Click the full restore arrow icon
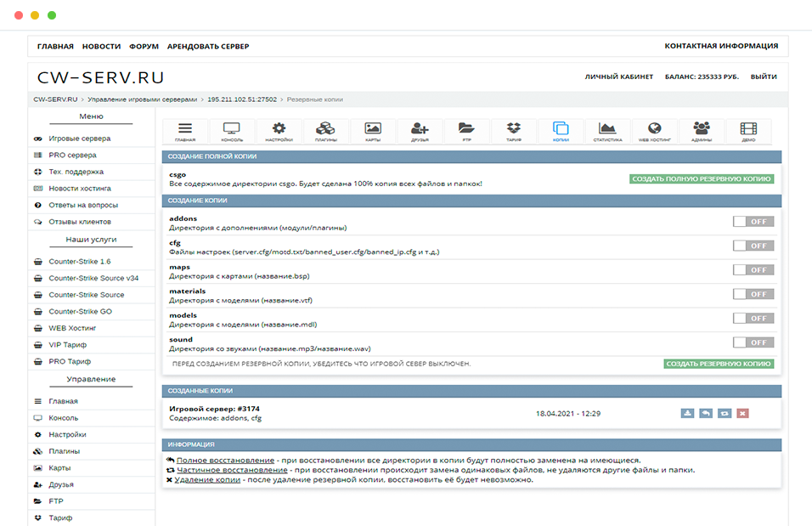Screen dimensions: 812x526 (x=706, y=413)
